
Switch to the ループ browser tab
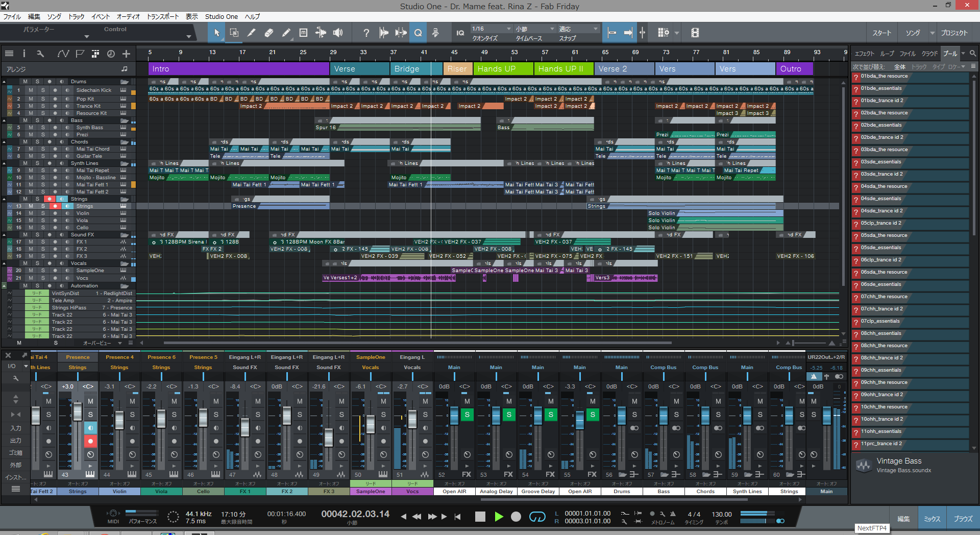coord(887,53)
